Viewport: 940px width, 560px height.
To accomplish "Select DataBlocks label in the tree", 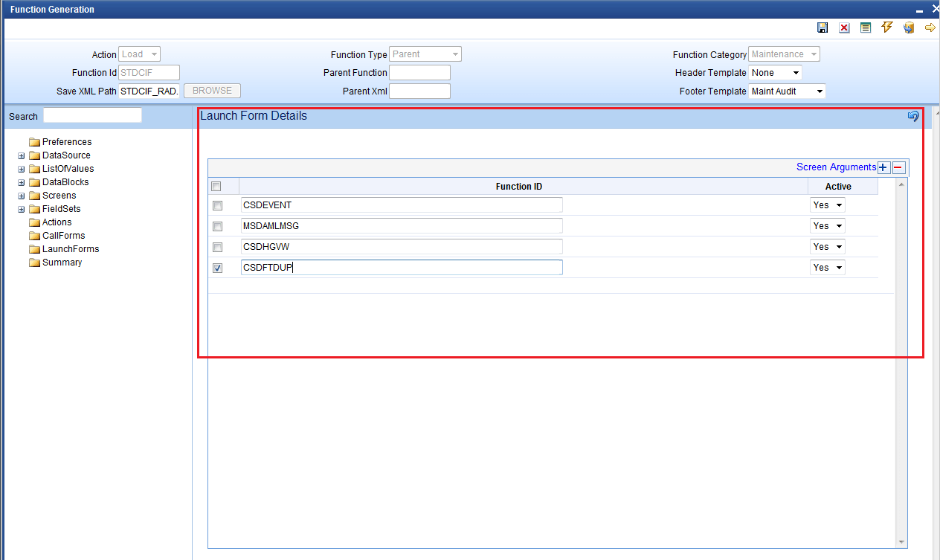I will click(x=65, y=182).
